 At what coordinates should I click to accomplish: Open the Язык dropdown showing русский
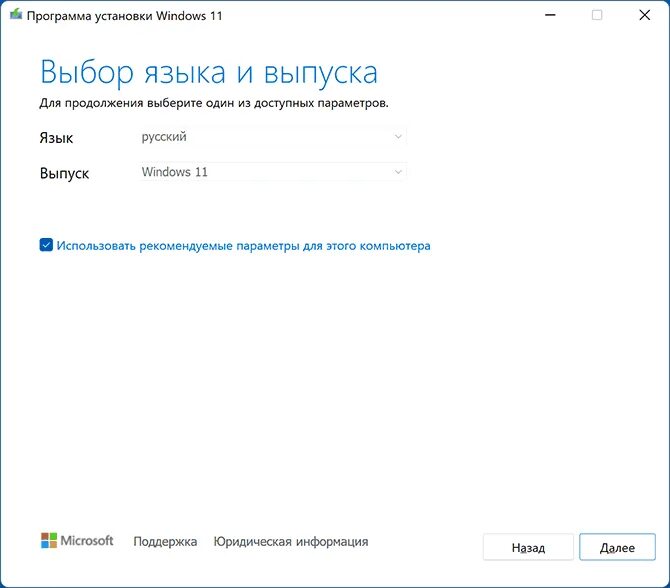point(273,137)
